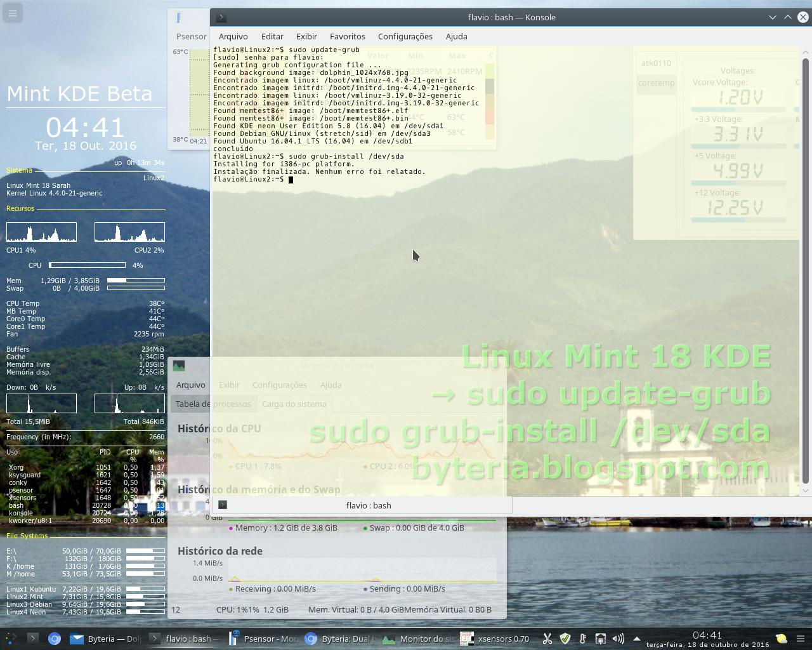Click the Klipper scissors tray icon

coord(547,639)
